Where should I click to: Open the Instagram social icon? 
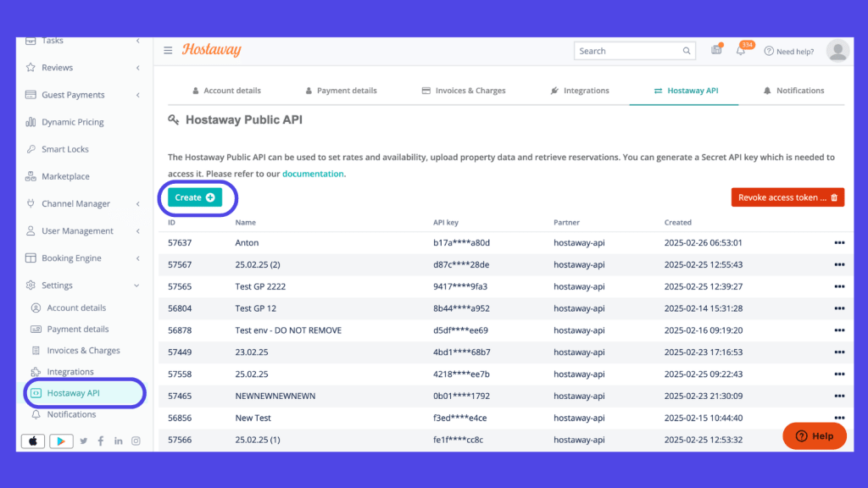pyautogui.click(x=136, y=441)
